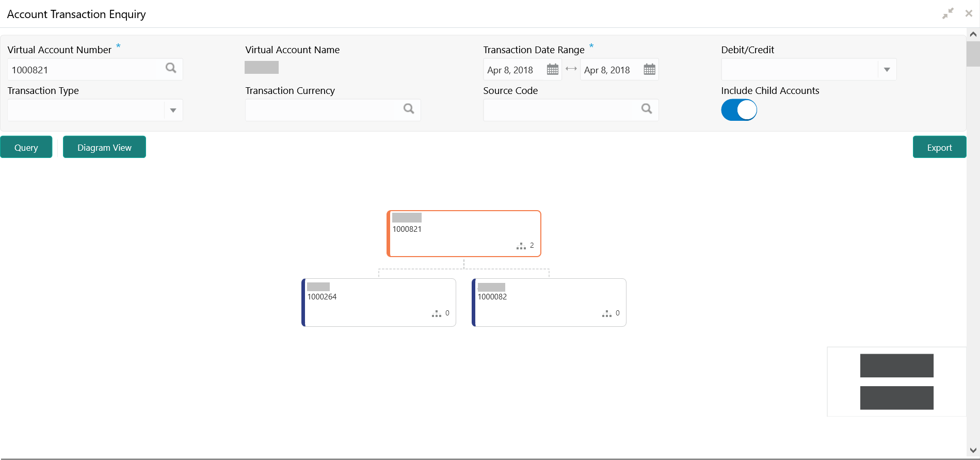This screenshot has width=980, height=460.
Task: Collapse the enquiry window using shrink icon
Action: tap(947, 13)
